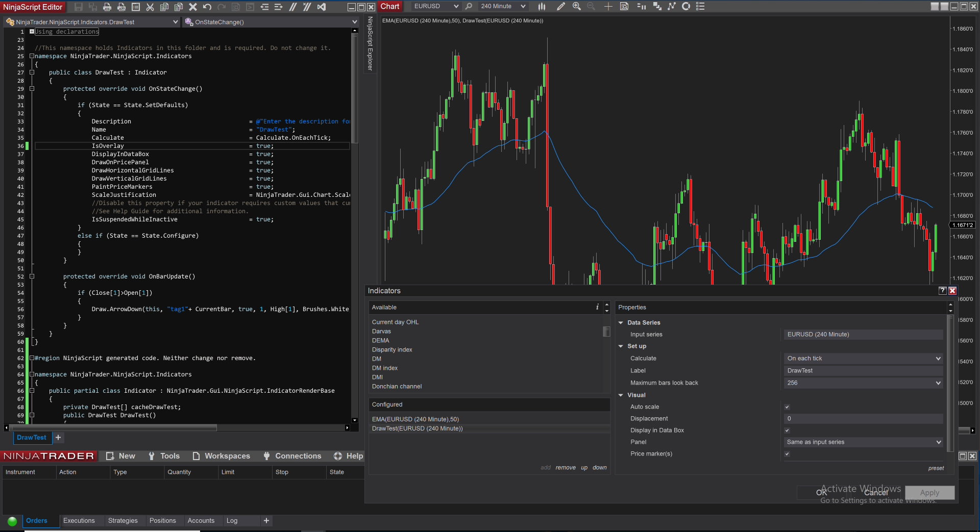This screenshot has width=980, height=532.
Task: Toggle Display in Data Box checkbox
Action: point(787,430)
